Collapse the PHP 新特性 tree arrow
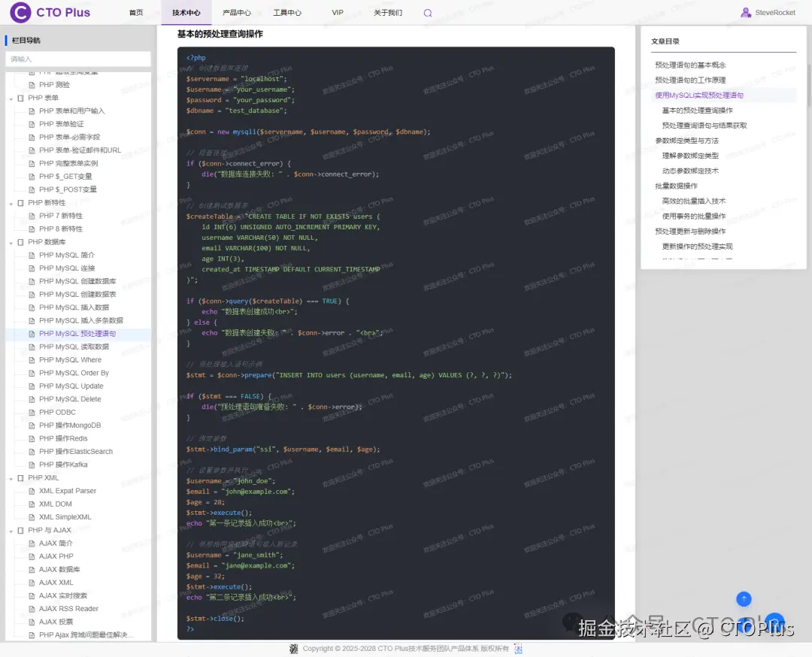 (11, 204)
